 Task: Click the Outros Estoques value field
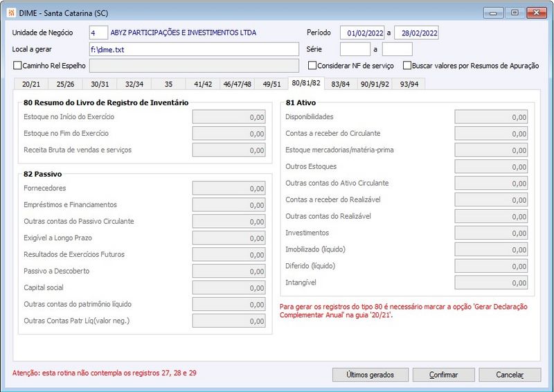491,167
